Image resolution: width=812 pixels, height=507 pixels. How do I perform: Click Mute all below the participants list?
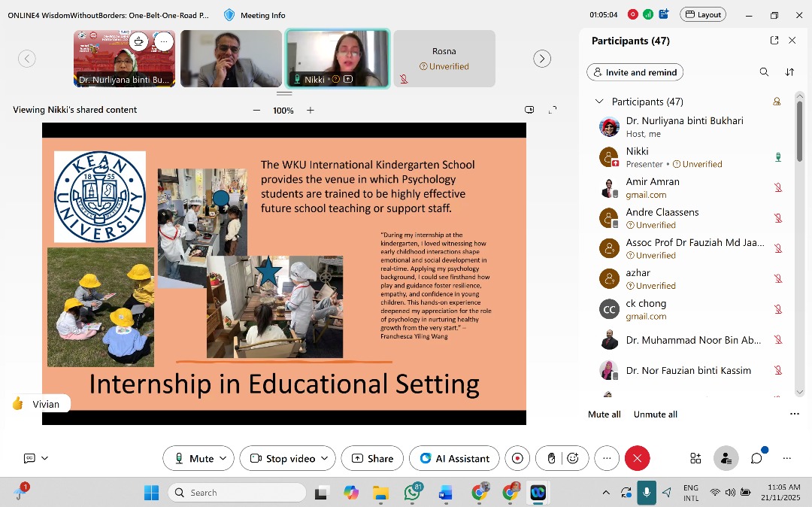604,414
